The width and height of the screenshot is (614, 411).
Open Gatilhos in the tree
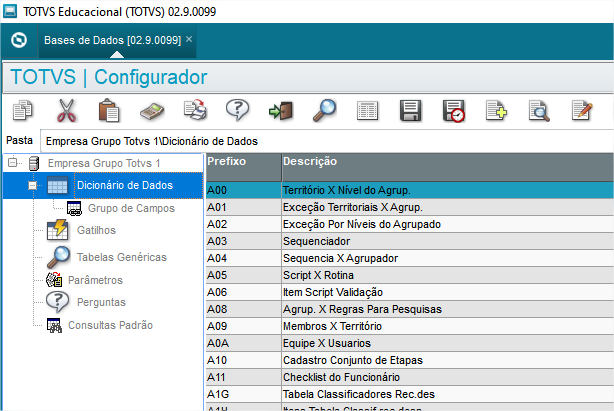[x=96, y=230]
